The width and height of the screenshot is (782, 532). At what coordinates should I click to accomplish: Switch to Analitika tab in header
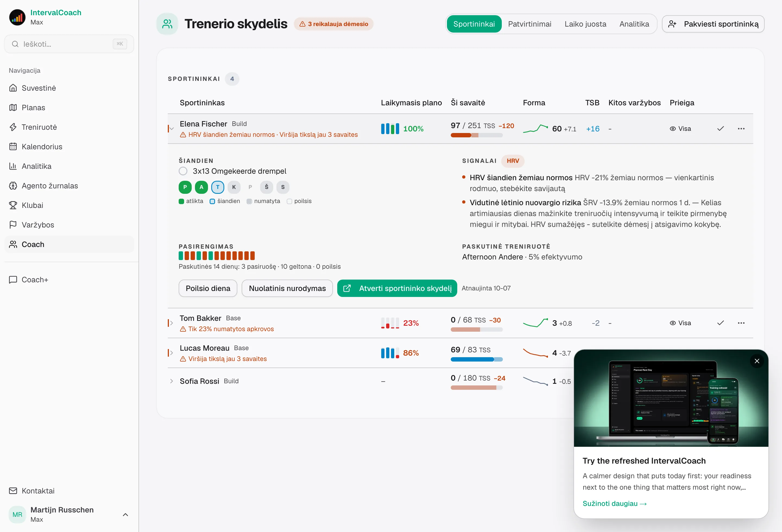click(634, 24)
